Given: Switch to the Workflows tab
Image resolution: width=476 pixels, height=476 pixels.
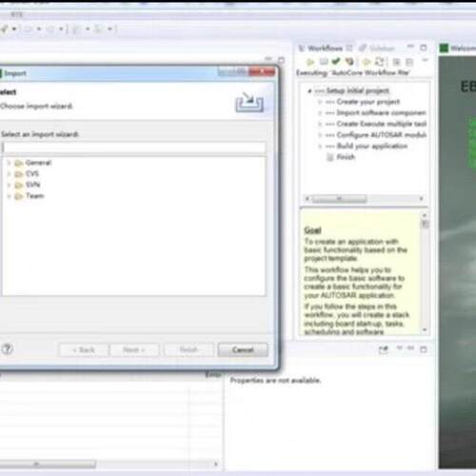Looking at the screenshot, I should (325, 49).
